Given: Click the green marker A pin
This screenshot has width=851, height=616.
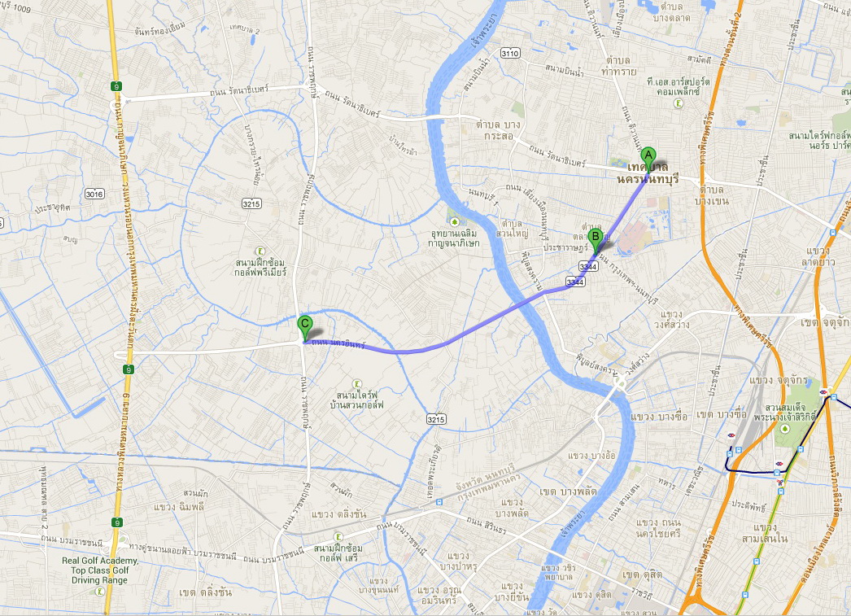Looking at the screenshot, I should pyautogui.click(x=648, y=159).
